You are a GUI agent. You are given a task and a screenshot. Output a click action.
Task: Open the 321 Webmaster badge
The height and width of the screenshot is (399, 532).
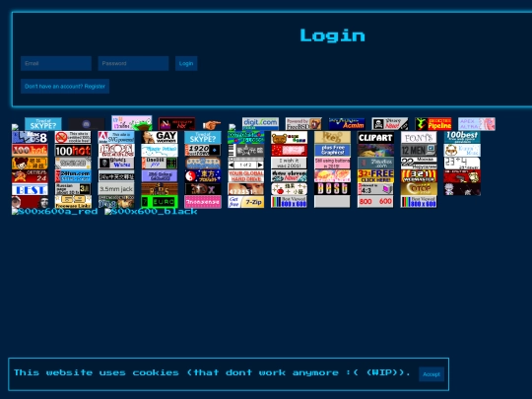point(419,176)
